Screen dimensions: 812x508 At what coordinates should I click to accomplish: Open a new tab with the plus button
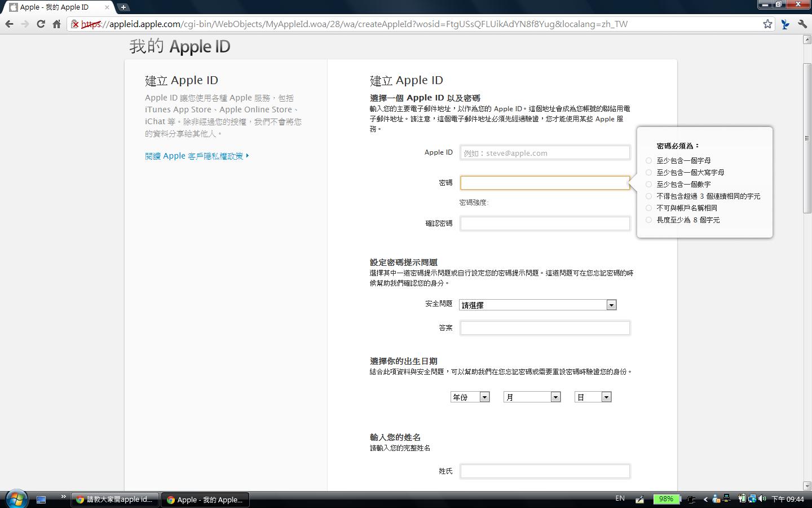(123, 7)
